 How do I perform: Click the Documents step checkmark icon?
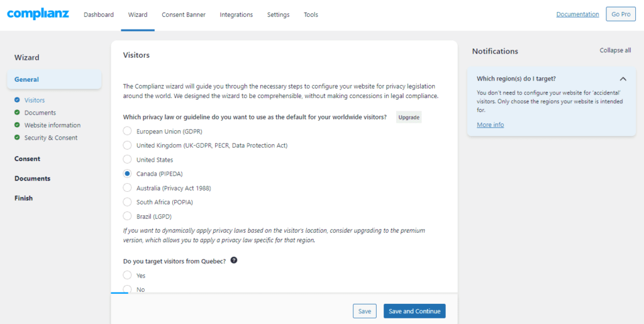click(17, 113)
